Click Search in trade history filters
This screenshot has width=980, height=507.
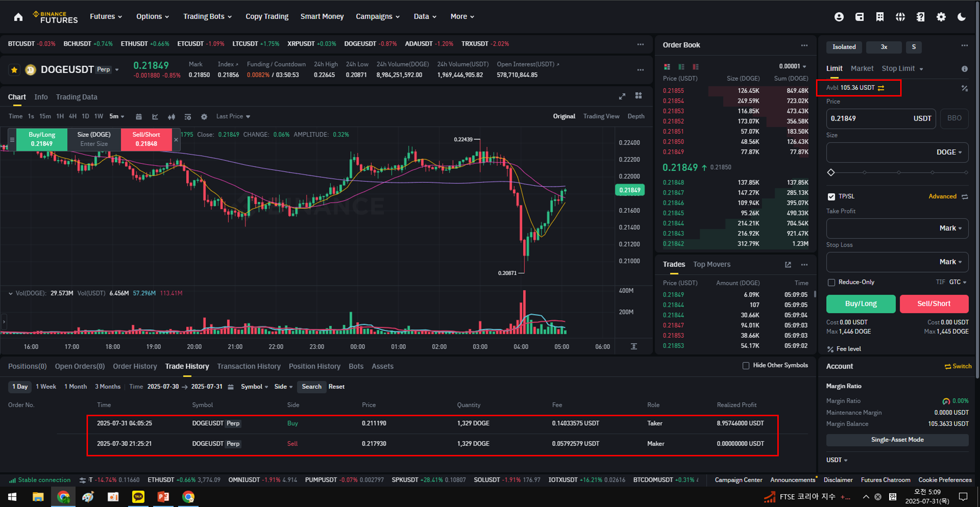(312, 387)
